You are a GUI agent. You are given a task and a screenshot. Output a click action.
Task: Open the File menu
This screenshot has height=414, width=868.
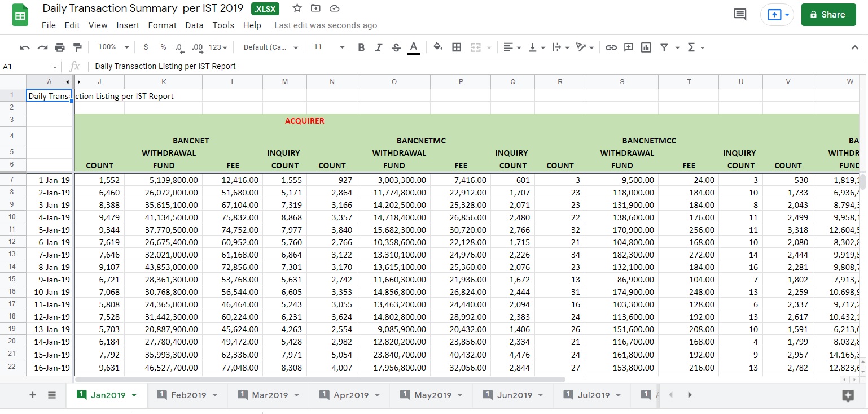[x=49, y=25]
